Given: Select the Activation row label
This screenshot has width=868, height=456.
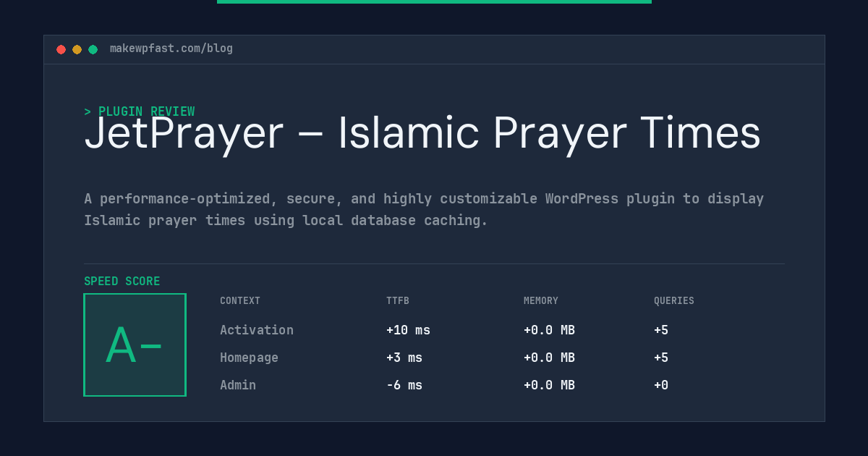Looking at the screenshot, I should pos(257,330).
